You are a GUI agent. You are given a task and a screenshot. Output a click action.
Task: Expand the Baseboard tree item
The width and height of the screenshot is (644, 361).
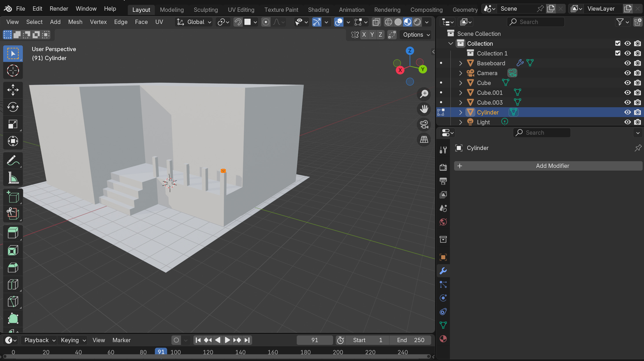[x=461, y=63]
